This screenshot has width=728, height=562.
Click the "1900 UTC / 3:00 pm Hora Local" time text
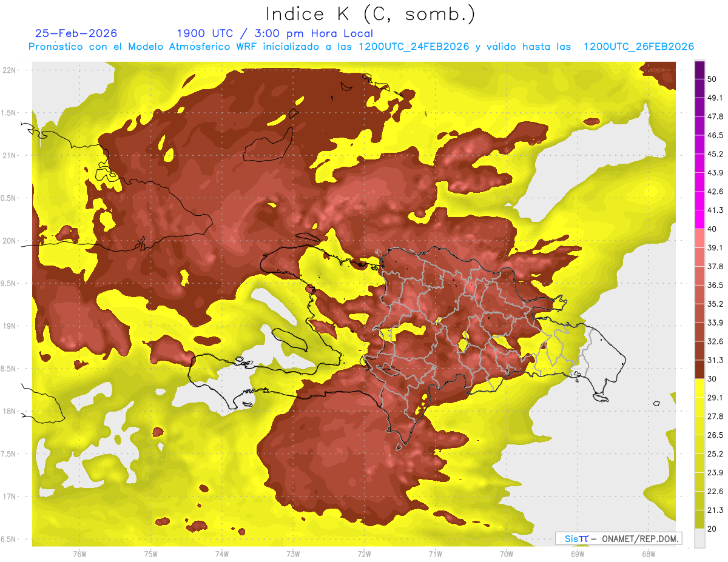(x=275, y=33)
